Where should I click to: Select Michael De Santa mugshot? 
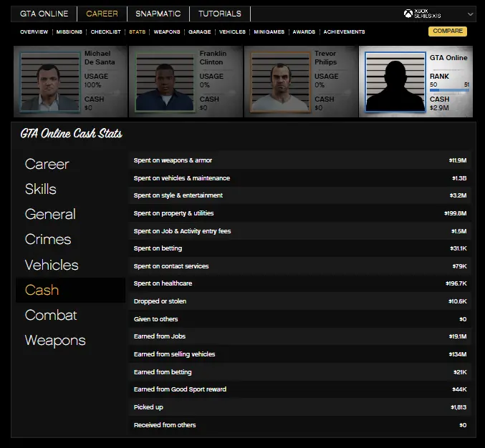(x=49, y=81)
